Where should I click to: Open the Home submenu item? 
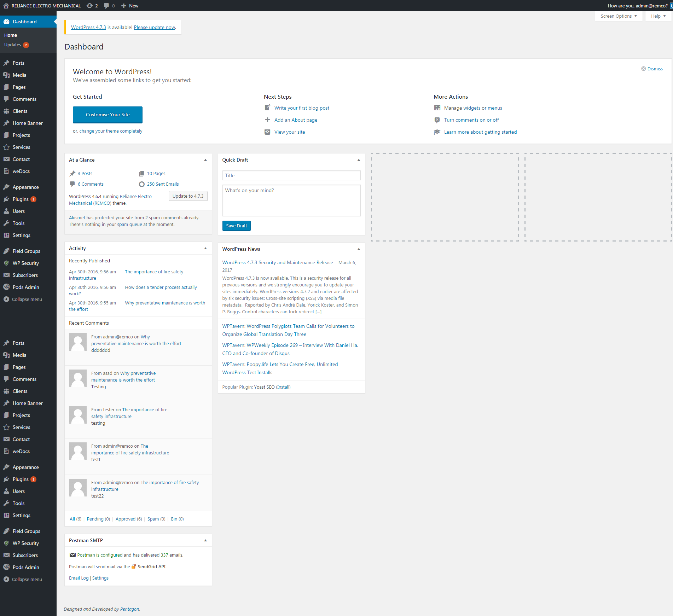point(11,35)
